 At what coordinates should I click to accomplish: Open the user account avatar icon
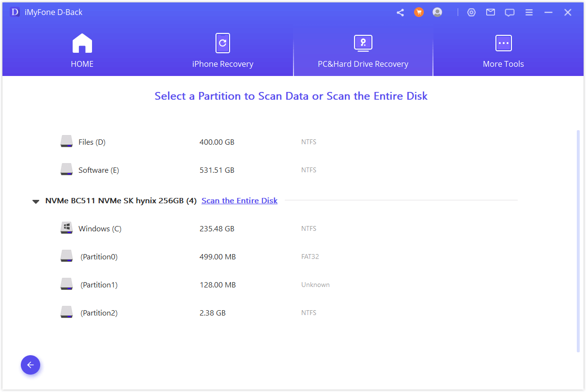[x=437, y=13]
